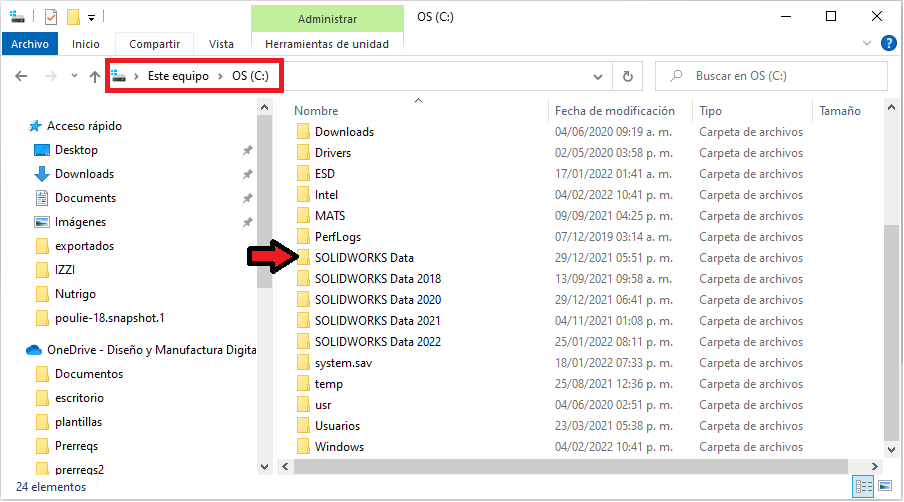Select the SOLIDWORKS Data 2022 folder icon
The height and width of the screenshot is (502, 904).
click(303, 342)
